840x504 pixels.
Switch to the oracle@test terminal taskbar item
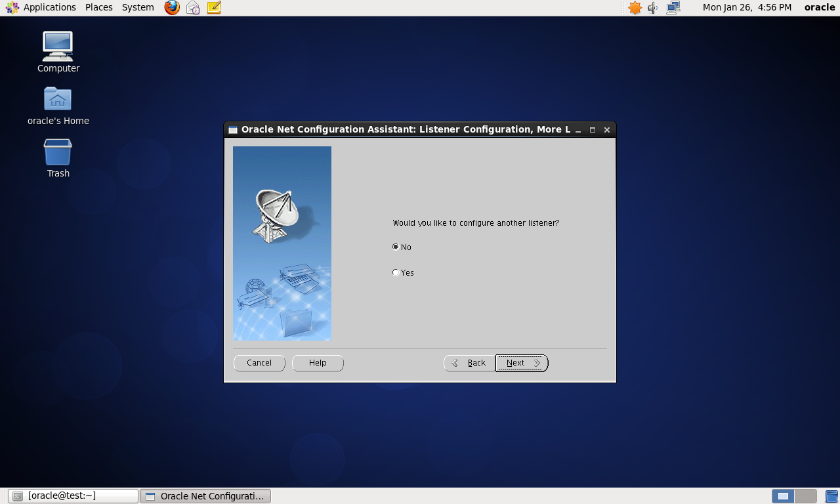(x=73, y=496)
